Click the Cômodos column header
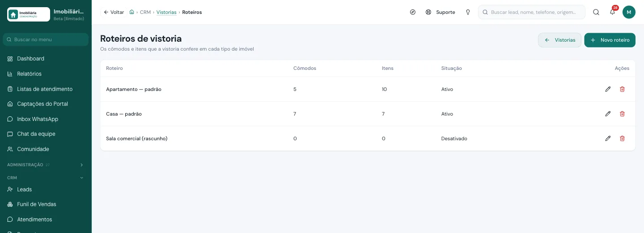This screenshot has width=644, height=233. pos(305,68)
